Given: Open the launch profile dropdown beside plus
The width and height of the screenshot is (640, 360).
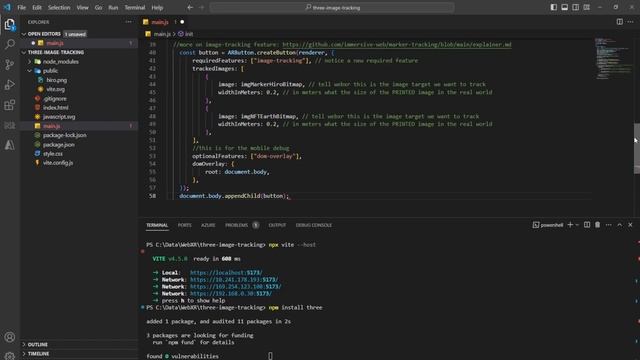Looking at the screenshot, I should 577,225.
